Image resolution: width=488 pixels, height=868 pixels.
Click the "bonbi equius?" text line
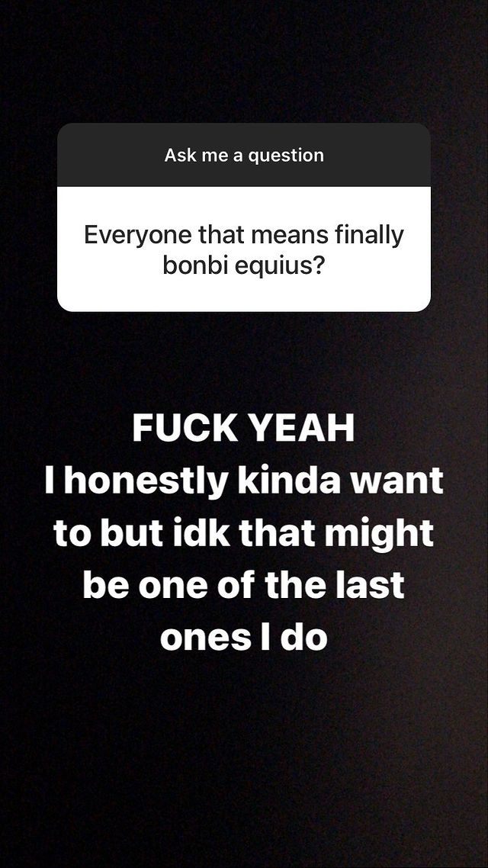(x=244, y=265)
